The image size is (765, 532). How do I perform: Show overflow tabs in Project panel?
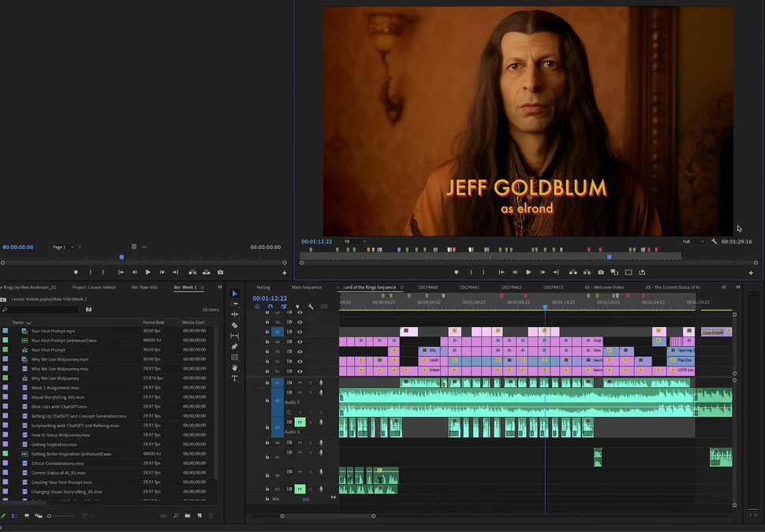coord(219,287)
